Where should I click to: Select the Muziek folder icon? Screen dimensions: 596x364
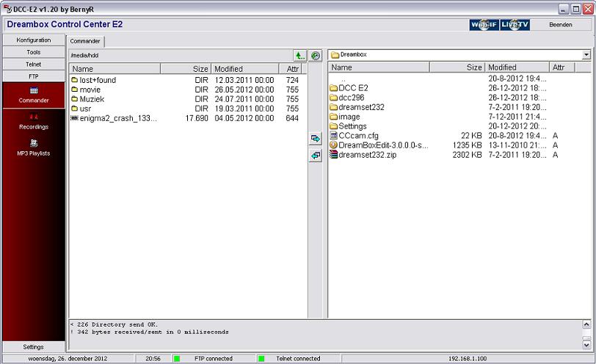[x=75, y=99]
